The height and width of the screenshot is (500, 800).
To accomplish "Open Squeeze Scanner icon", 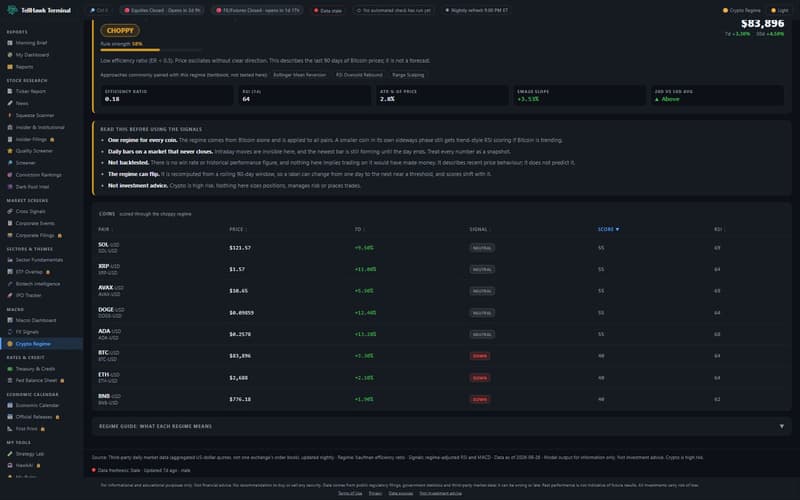I will pos(10,115).
